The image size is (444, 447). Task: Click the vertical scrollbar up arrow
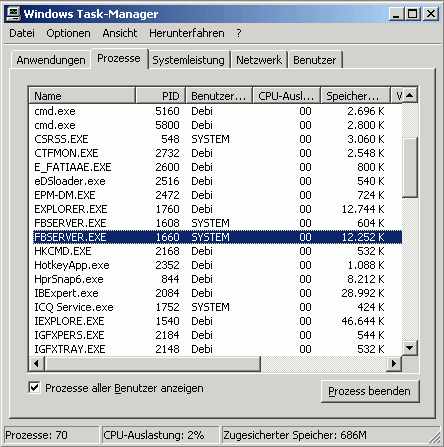[410, 95]
